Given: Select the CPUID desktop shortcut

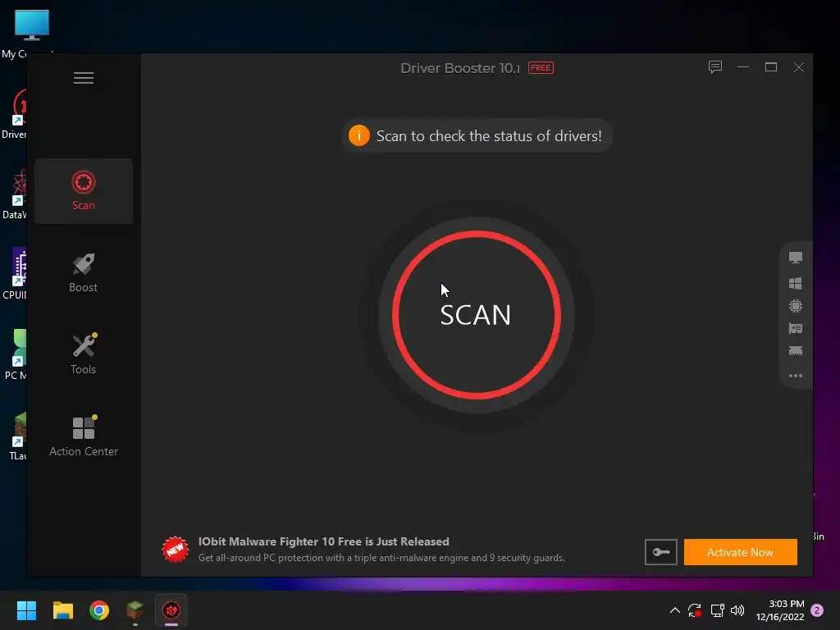Looking at the screenshot, I should point(15,273).
